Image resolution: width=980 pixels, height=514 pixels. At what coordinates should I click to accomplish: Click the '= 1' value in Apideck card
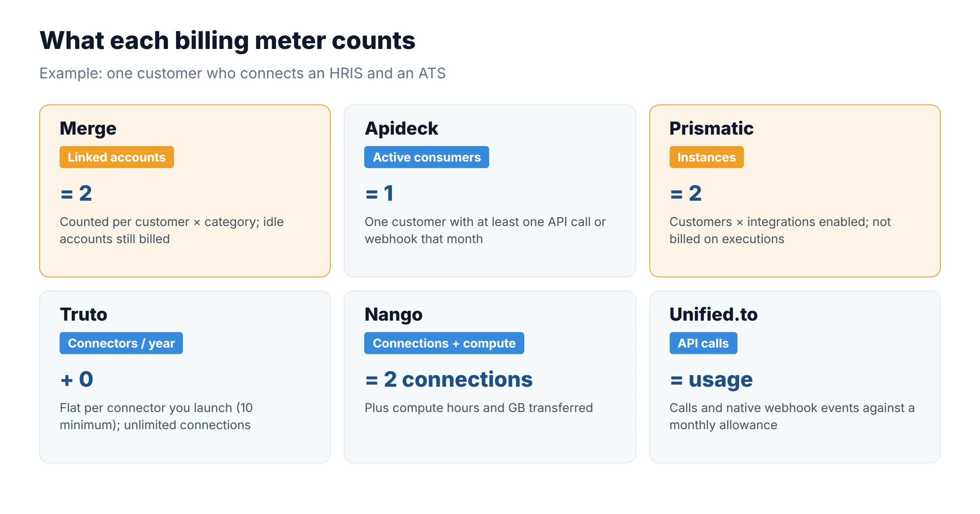379,193
